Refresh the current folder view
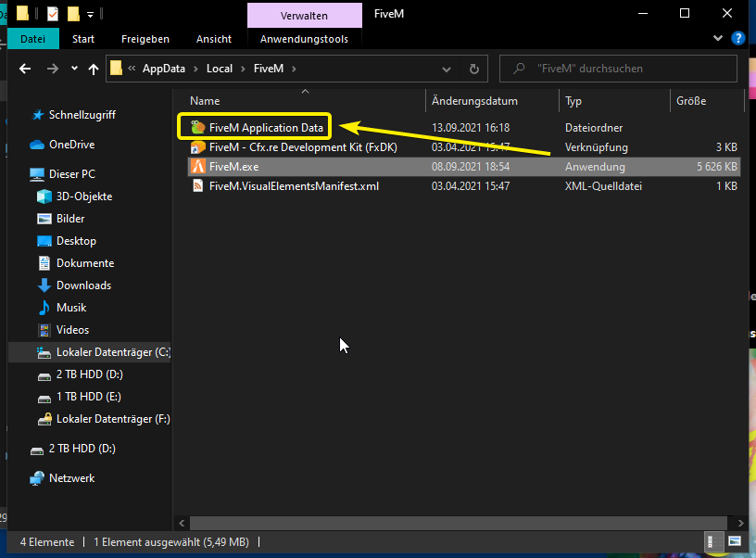The image size is (756, 558). (474, 69)
